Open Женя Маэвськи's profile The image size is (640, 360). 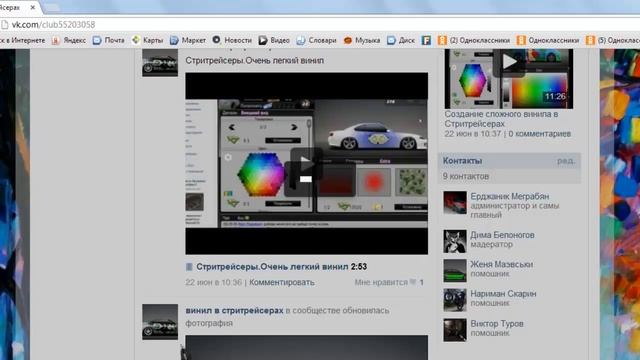(502, 264)
